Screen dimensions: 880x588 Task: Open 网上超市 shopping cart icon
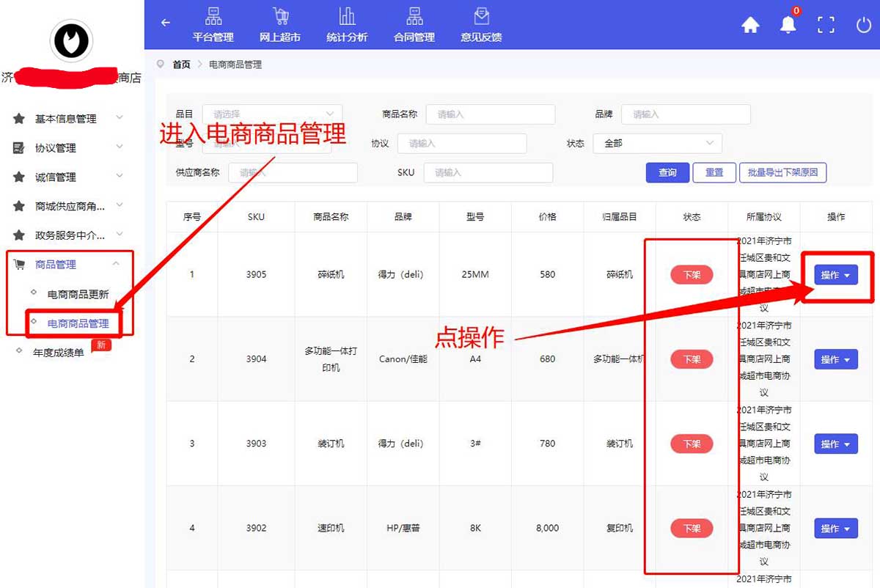pyautogui.click(x=280, y=25)
